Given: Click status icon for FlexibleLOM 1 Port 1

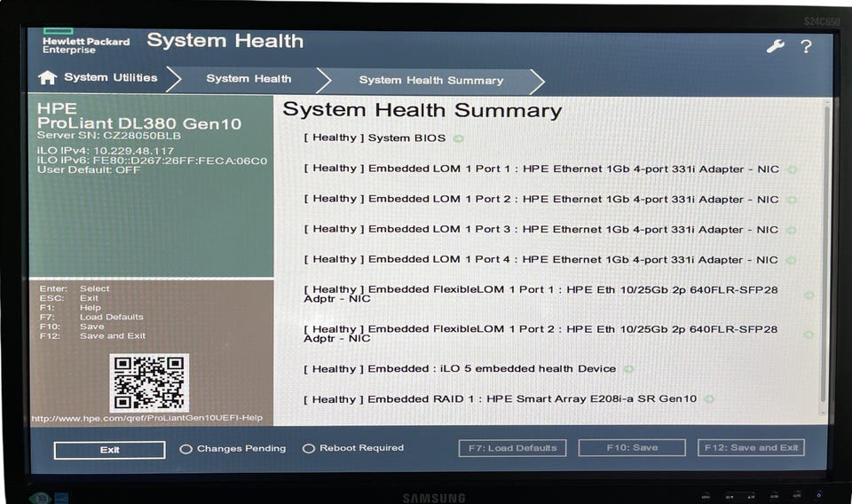Looking at the screenshot, I should tap(809, 295).
